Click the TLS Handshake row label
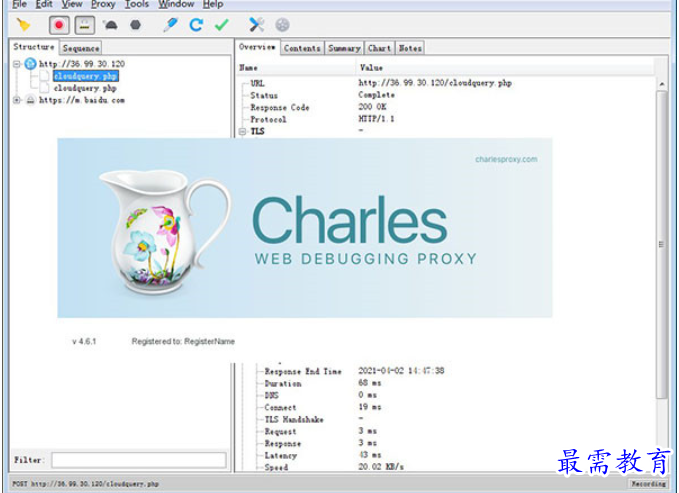This screenshot has height=493, width=679. (294, 419)
